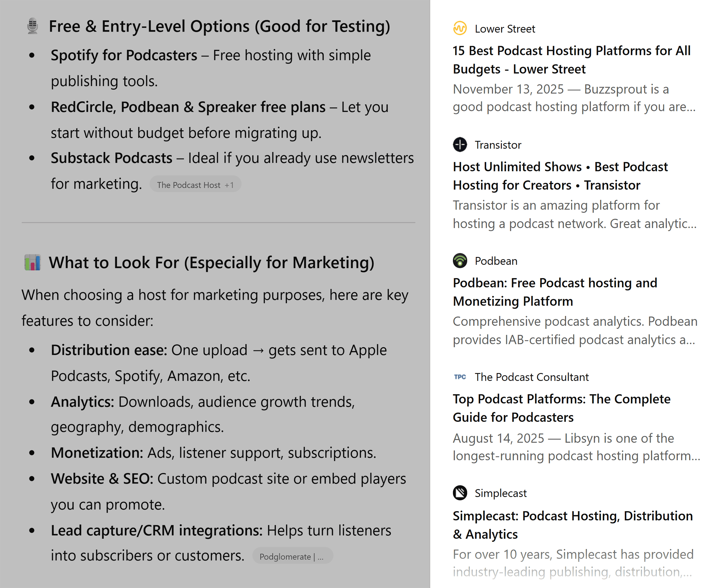Click the TPC Podcast Consultant icon
712x588 pixels.
pos(460,377)
